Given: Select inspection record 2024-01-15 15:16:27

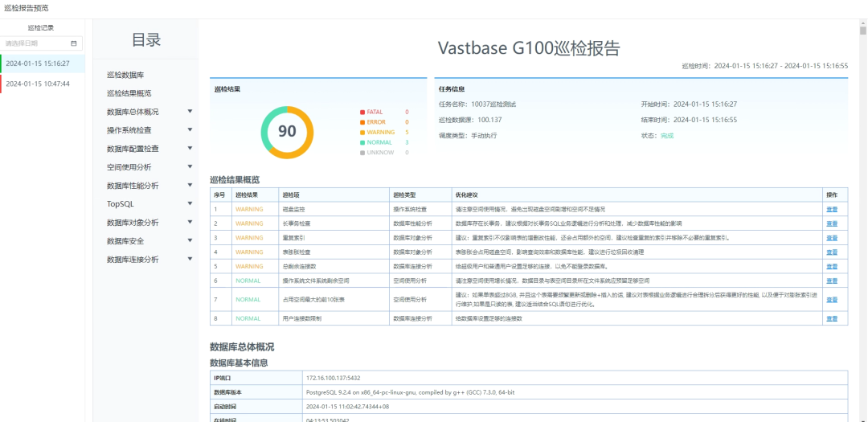Looking at the screenshot, I should 43,64.
